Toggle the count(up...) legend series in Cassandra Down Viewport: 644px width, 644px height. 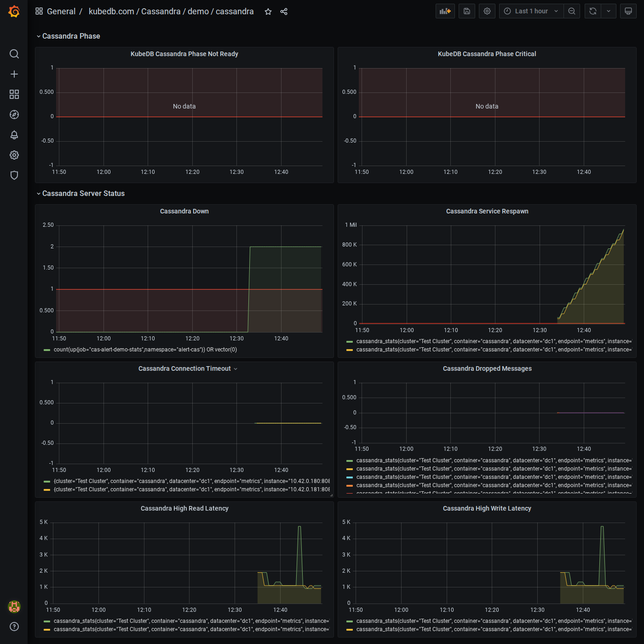(145, 350)
